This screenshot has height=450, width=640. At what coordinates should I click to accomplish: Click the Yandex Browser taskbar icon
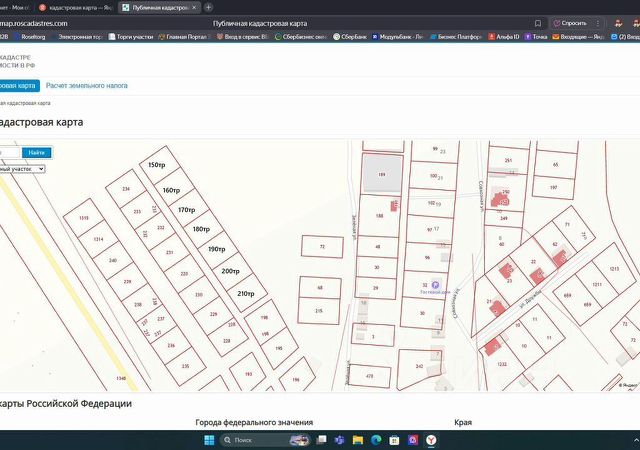431,440
